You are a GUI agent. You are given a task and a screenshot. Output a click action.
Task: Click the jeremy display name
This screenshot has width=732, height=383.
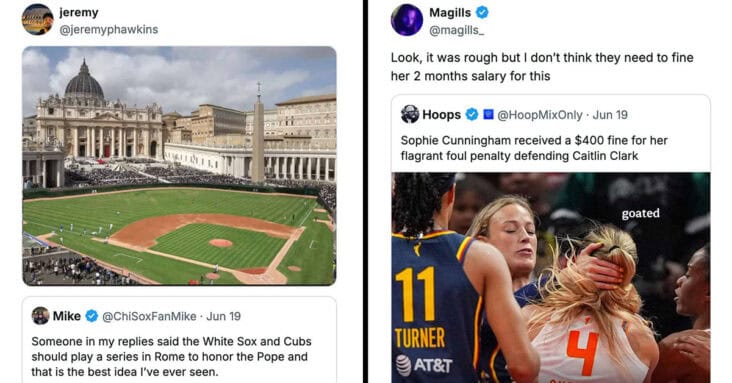pyautogui.click(x=78, y=12)
